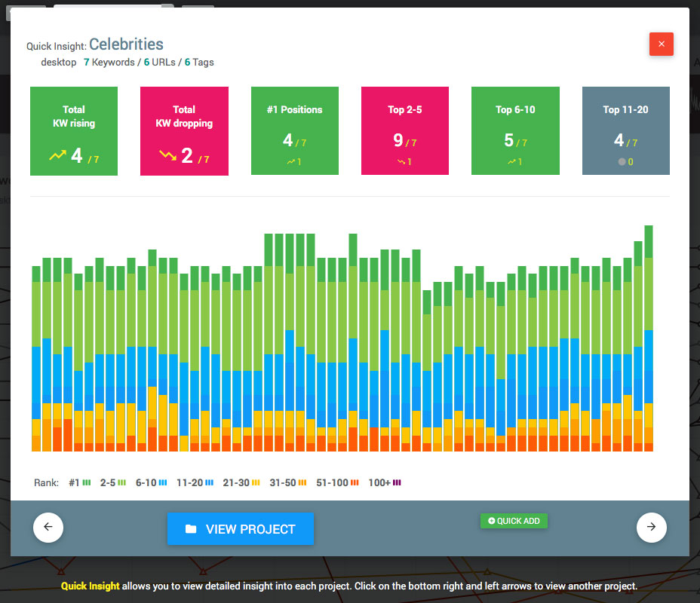Toggle the 51-100 rank legend item
Image resolution: width=700 pixels, height=603 pixels.
coord(337,482)
